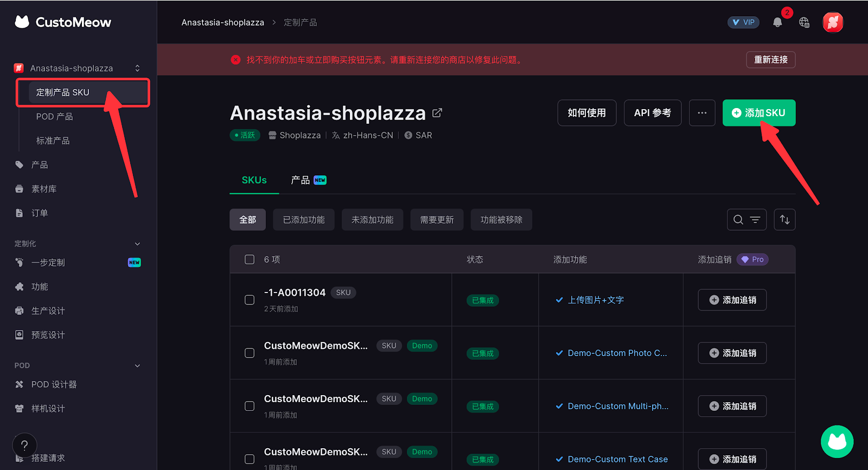Image resolution: width=868 pixels, height=470 pixels.
Task: Click the language globe icon
Action: 804,22
